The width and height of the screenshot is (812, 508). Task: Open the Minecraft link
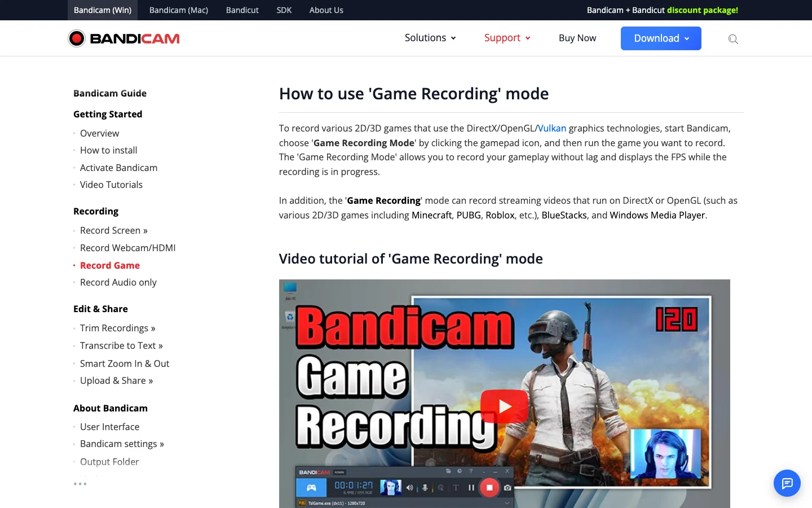pyautogui.click(x=432, y=215)
